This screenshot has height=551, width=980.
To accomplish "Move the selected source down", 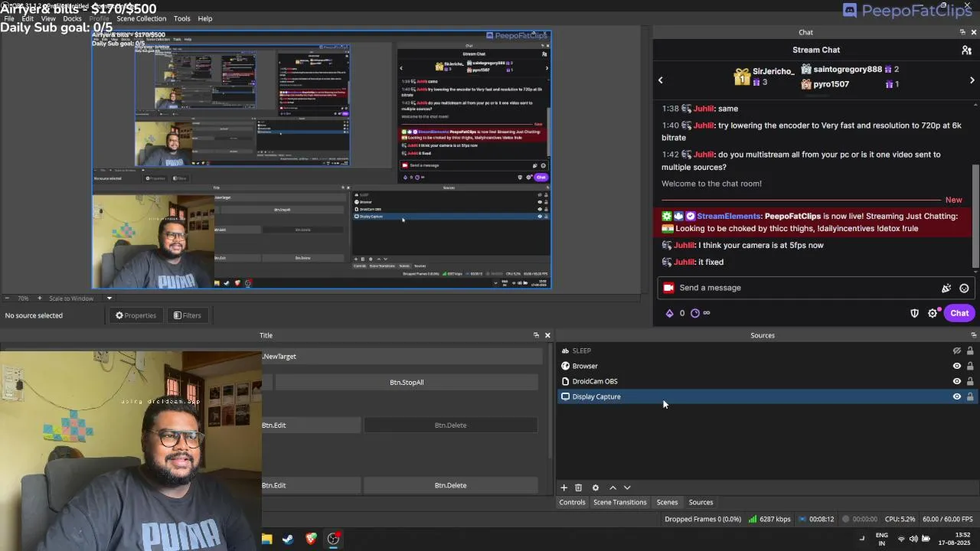I will click(x=627, y=487).
